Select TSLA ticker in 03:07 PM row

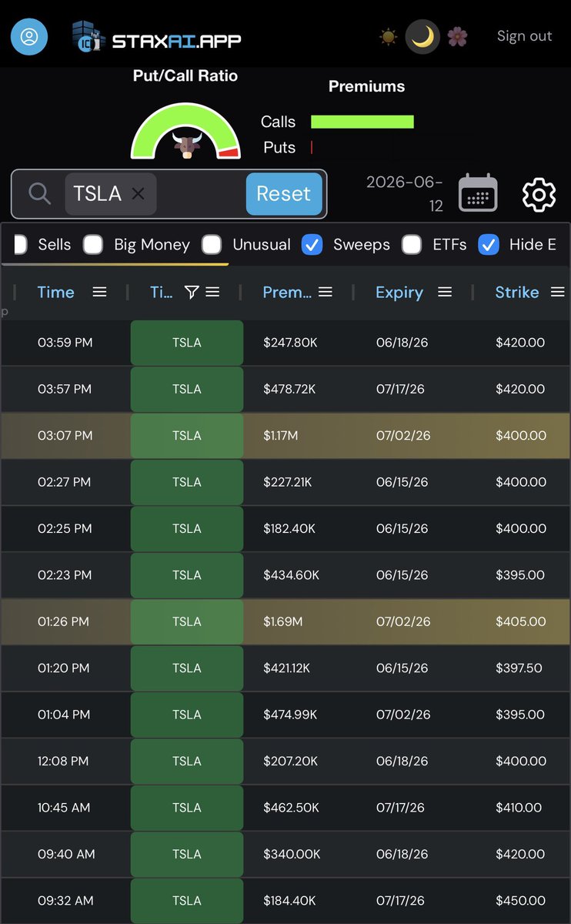click(187, 436)
